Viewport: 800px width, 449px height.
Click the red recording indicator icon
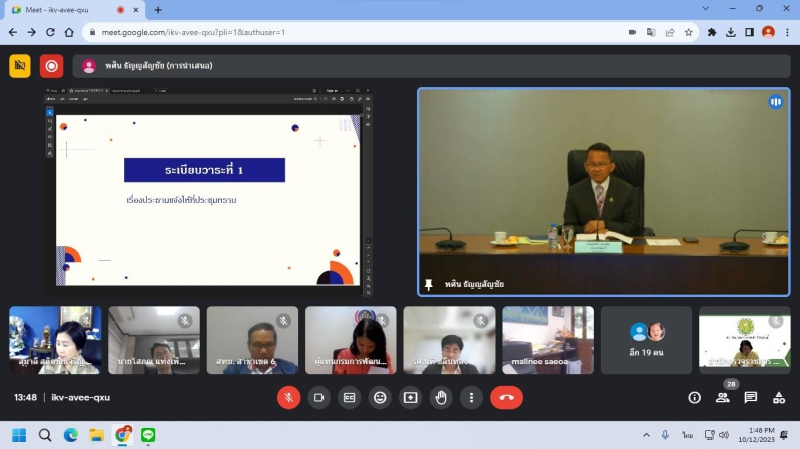[x=51, y=66]
